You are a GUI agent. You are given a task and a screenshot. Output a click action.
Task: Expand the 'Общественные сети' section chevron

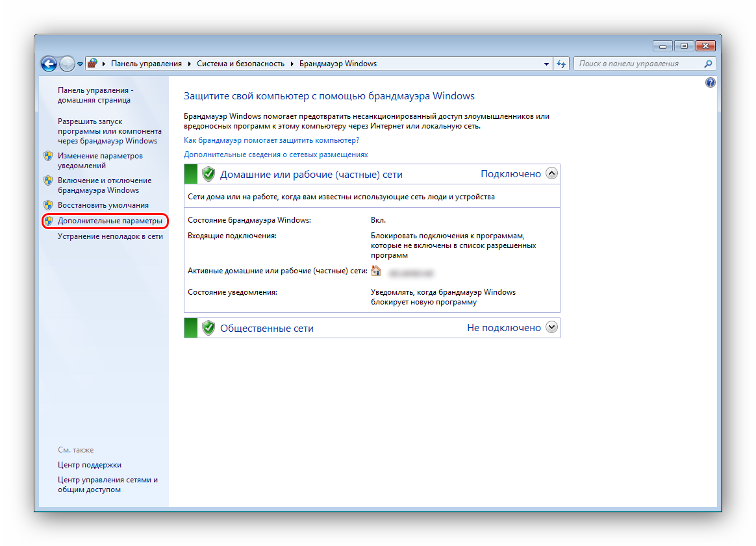551,327
